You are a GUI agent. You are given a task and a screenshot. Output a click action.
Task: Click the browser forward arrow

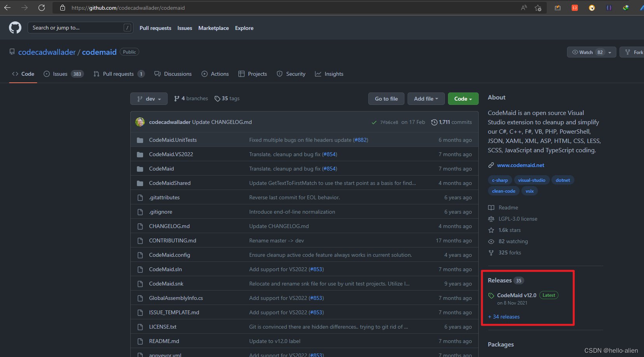24,7
